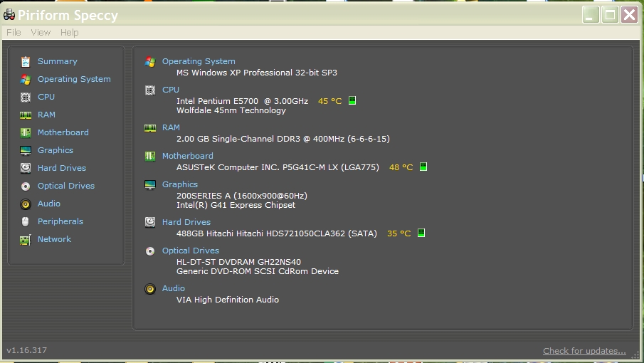Open Graphics details from sidebar
The image size is (644, 363).
point(56,150)
